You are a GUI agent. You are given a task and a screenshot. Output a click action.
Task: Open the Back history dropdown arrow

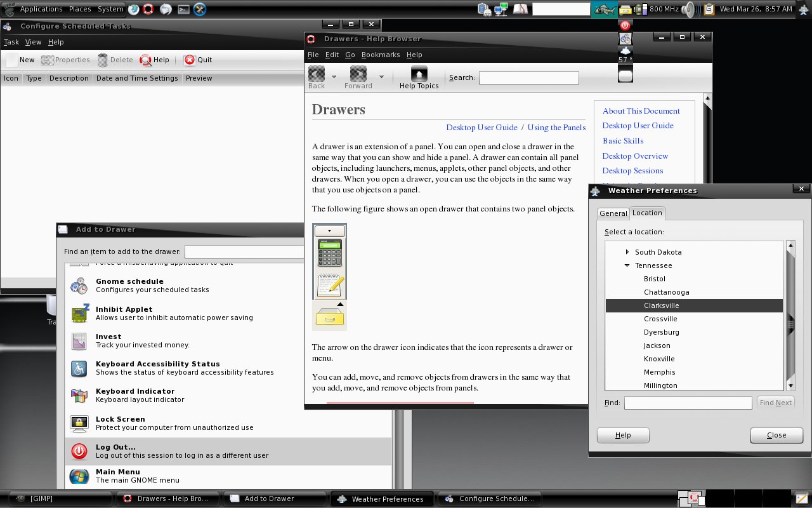point(334,77)
